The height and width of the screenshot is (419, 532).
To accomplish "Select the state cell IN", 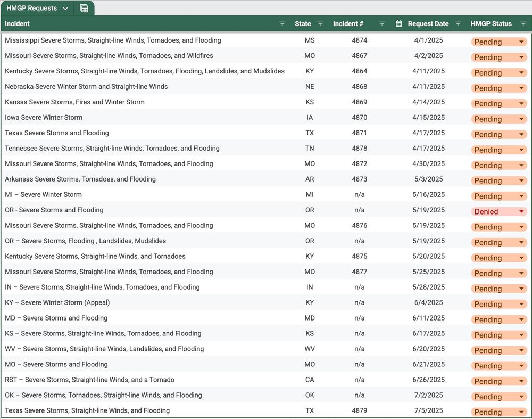I will [310, 287].
